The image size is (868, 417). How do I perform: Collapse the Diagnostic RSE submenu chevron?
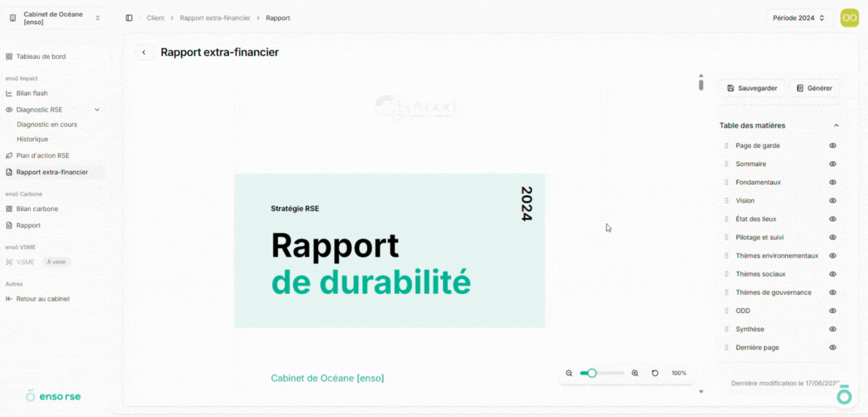(x=97, y=109)
